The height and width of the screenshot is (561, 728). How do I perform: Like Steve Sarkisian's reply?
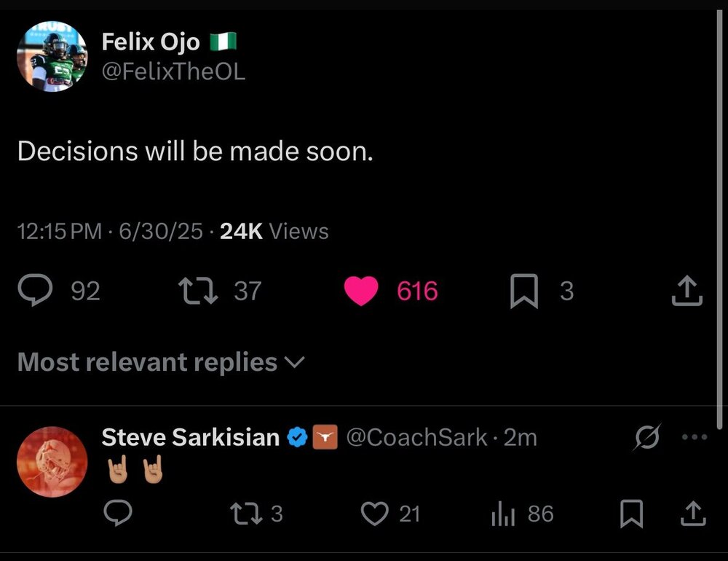coord(375,514)
